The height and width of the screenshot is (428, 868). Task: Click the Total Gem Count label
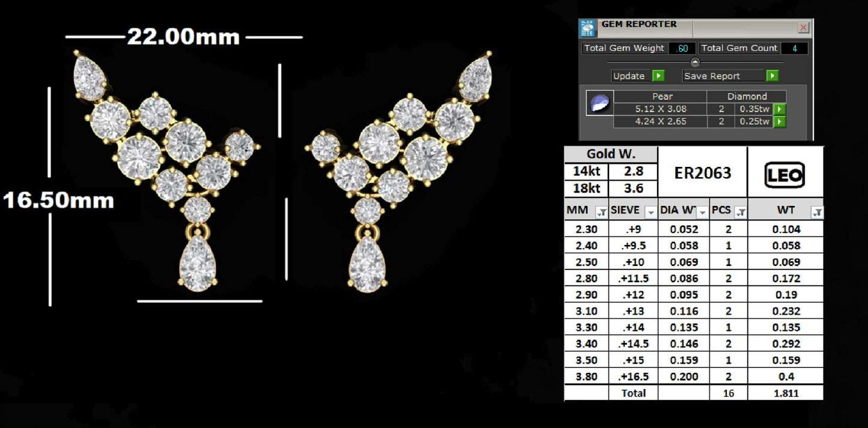pyautogui.click(x=739, y=48)
